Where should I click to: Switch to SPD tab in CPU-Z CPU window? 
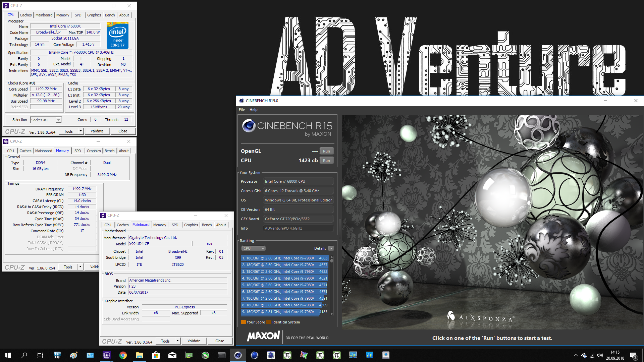click(x=78, y=15)
